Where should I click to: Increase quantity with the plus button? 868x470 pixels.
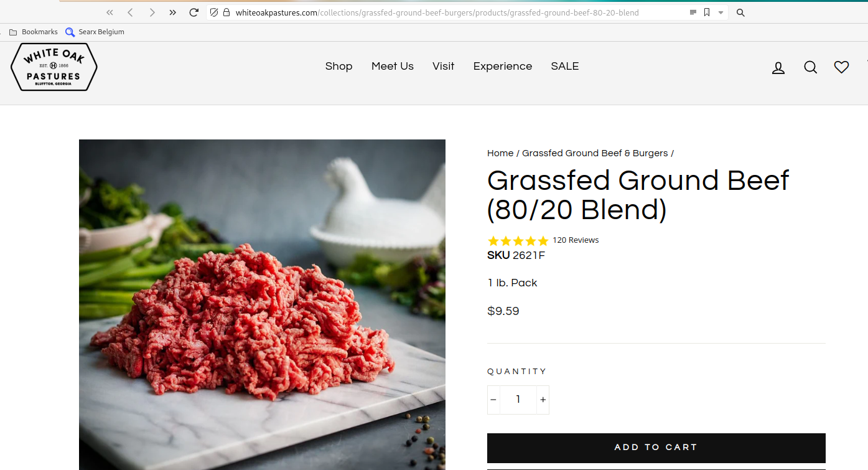543,400
